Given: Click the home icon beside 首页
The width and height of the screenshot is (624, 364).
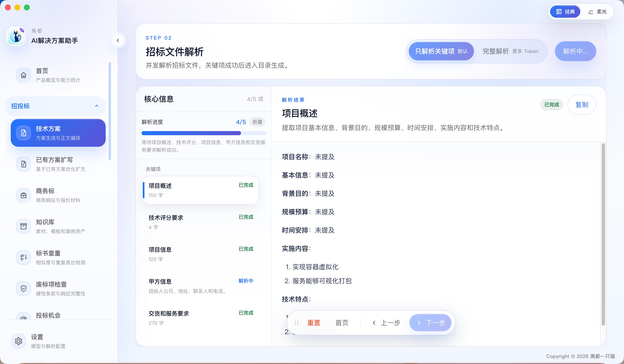Looking at the screenshot, I should (x=24, y=75).
